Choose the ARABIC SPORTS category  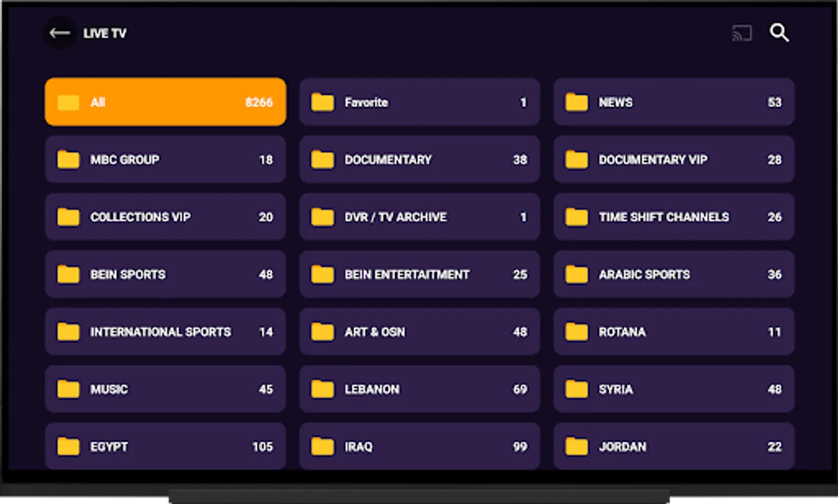(x=674, y=274)
